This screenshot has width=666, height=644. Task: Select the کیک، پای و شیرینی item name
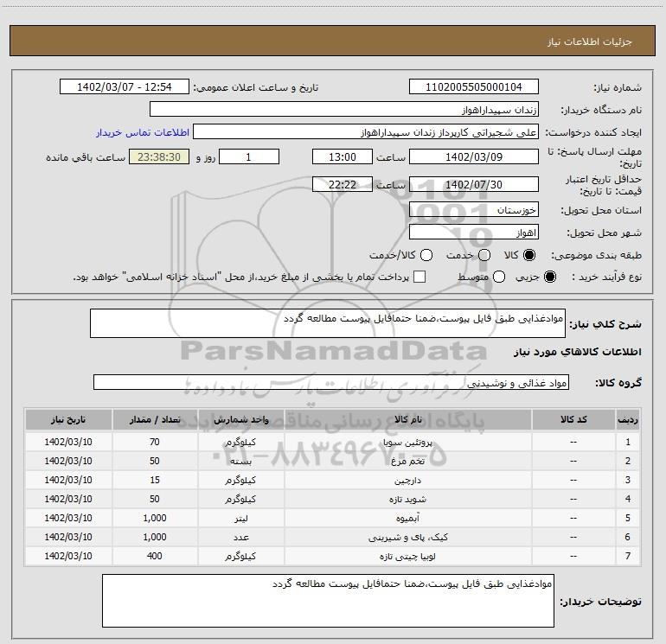point(407,537)
